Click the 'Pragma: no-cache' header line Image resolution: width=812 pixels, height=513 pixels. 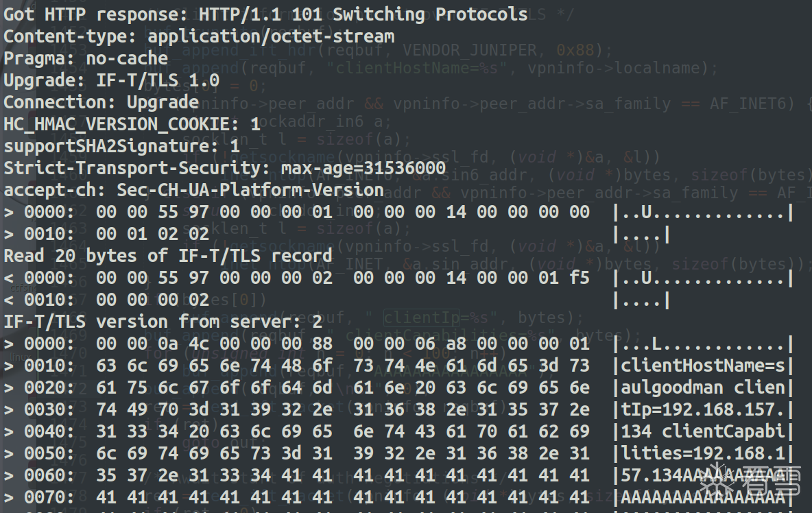86,58
